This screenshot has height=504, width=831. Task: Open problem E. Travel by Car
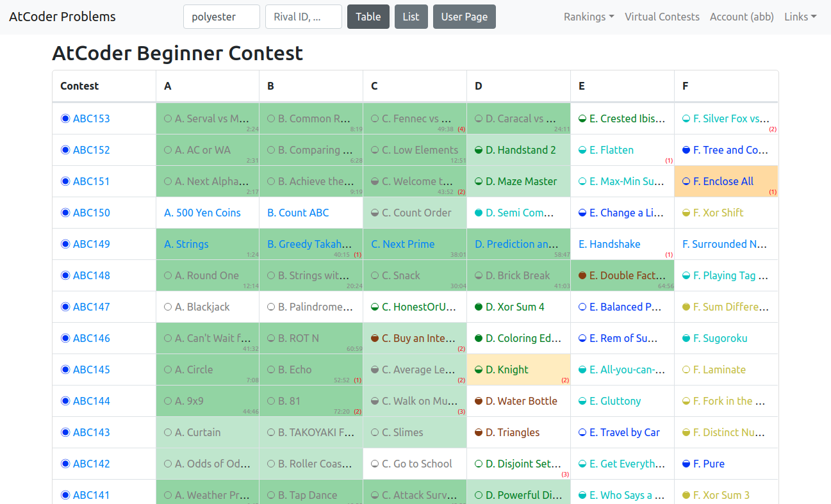(x=625, y=432)
